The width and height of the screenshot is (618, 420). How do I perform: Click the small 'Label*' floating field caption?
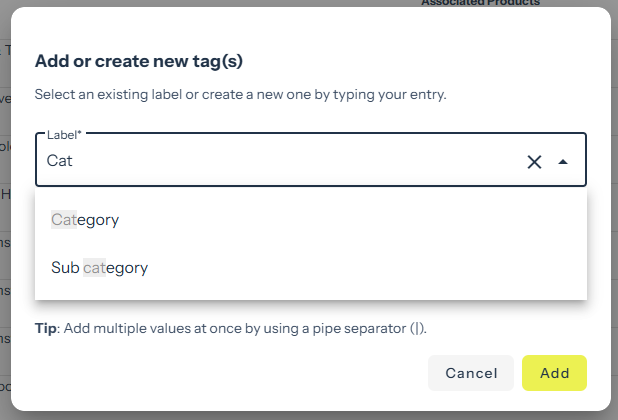coord(63,134)
